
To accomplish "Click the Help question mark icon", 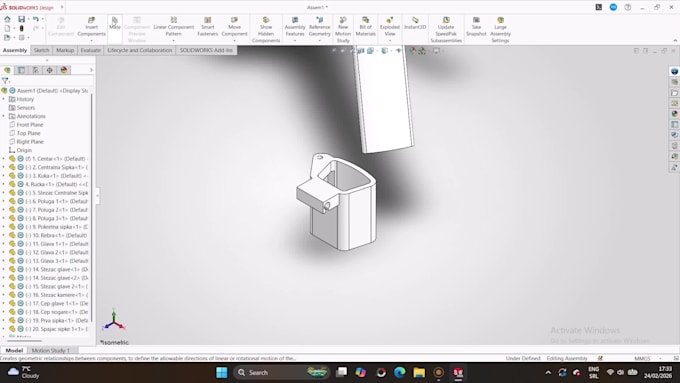I will click(x=628, y=7).
